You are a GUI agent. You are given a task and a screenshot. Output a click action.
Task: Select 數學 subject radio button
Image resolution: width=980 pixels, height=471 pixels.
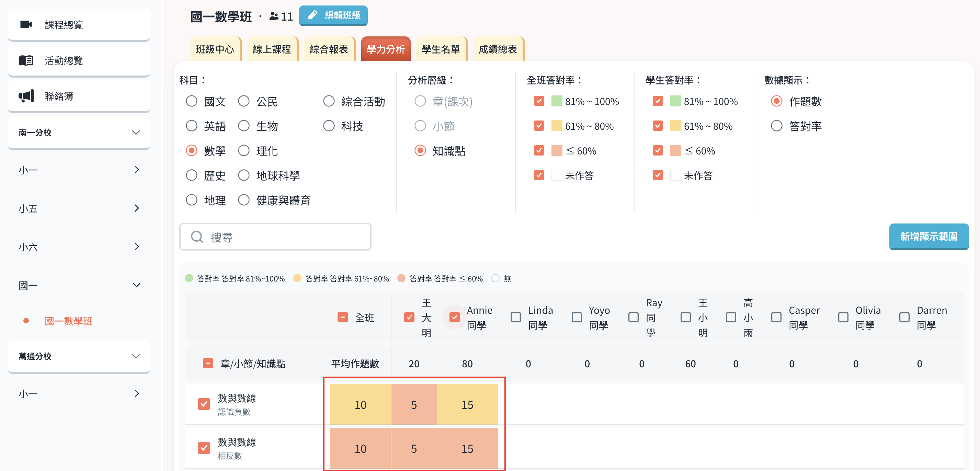click(x=191, y=151)
